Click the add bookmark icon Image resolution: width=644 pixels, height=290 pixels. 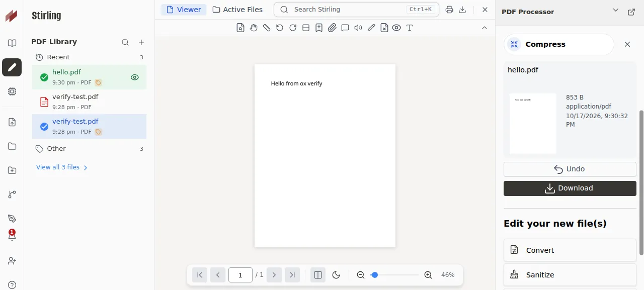pos(319,28)
